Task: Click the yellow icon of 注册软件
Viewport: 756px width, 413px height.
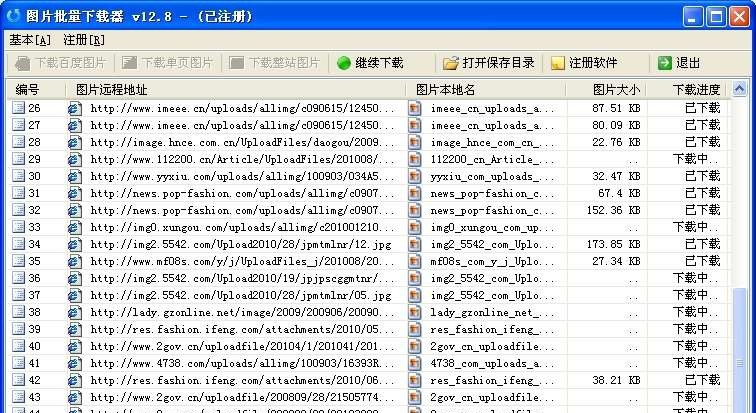Action: pos(557,63)
